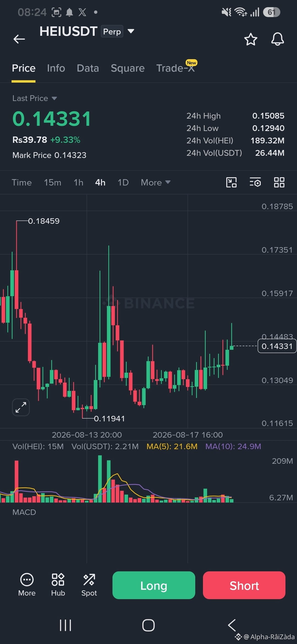Screen dimensions: 297x644
Task: Select the 4h chart interval
Action: coord(100,182)
